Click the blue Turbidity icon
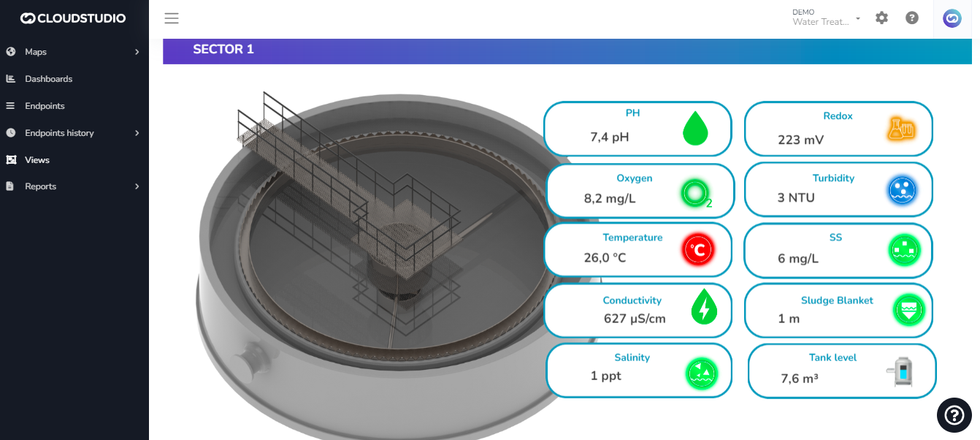The height and width of the screenshot is (440, 980). [x=902, y=191]
